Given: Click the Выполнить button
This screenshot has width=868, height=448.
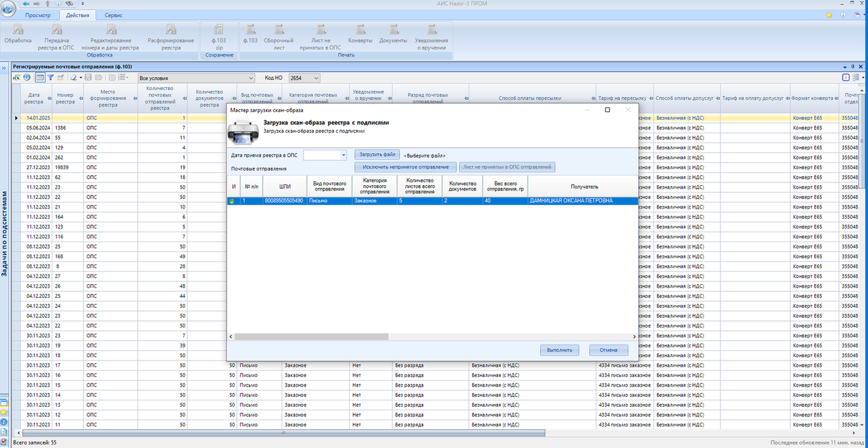Looking at the screenshot, I should coord(559,350).
